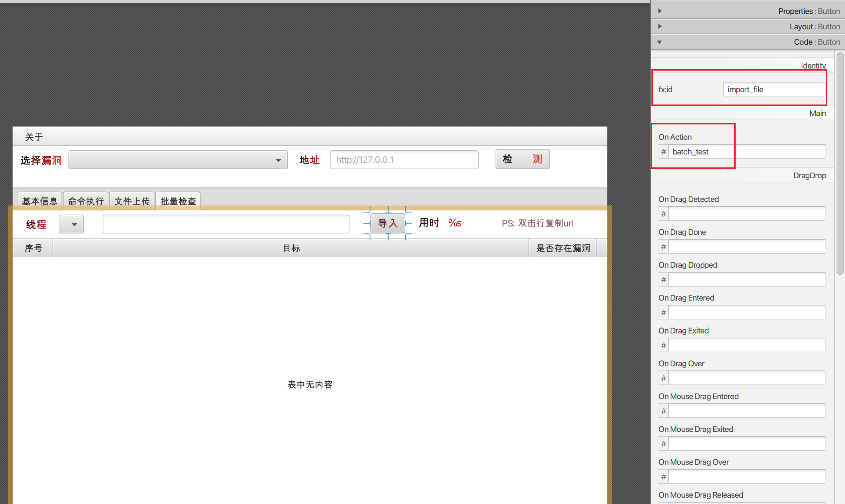Focus the 地址 URL input field
The width and height of the screenshot is (845, 504).
[x=404, y=160]
